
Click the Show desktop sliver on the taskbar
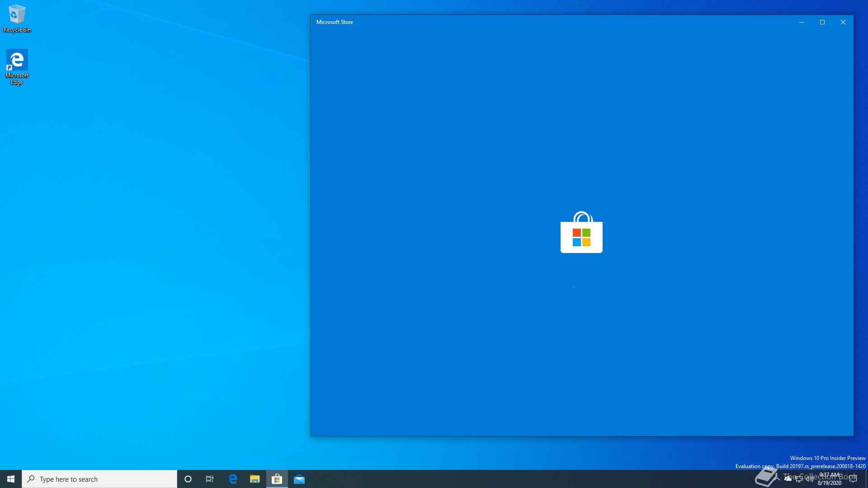coord(866,479)
